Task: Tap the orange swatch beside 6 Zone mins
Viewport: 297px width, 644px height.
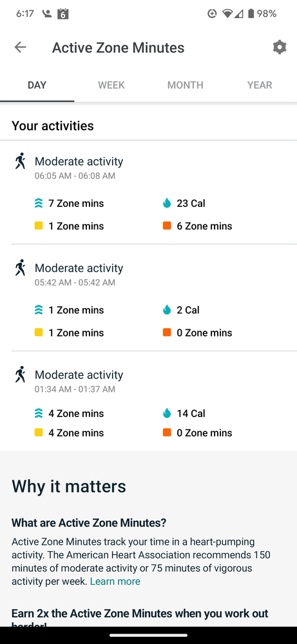Action: coord(167,226)
